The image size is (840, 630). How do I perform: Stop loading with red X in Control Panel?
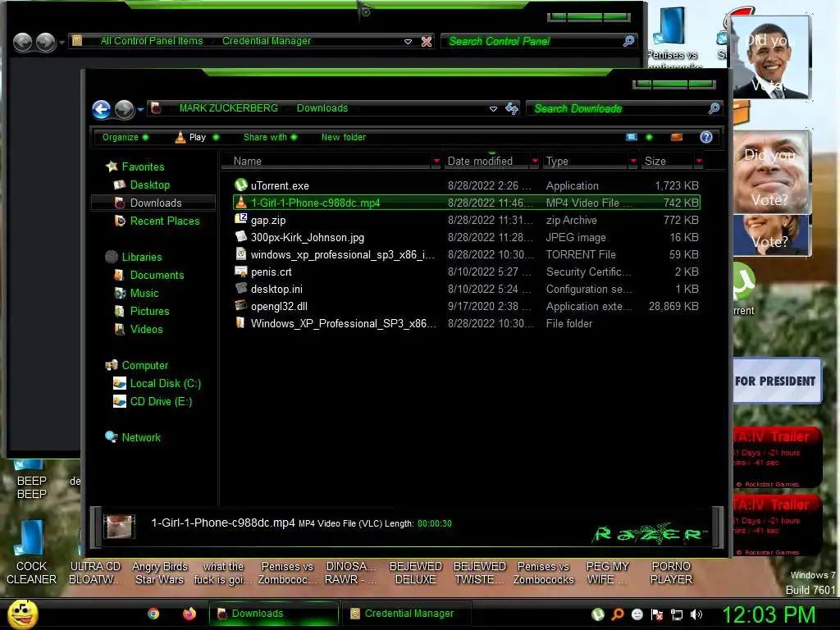427,41
